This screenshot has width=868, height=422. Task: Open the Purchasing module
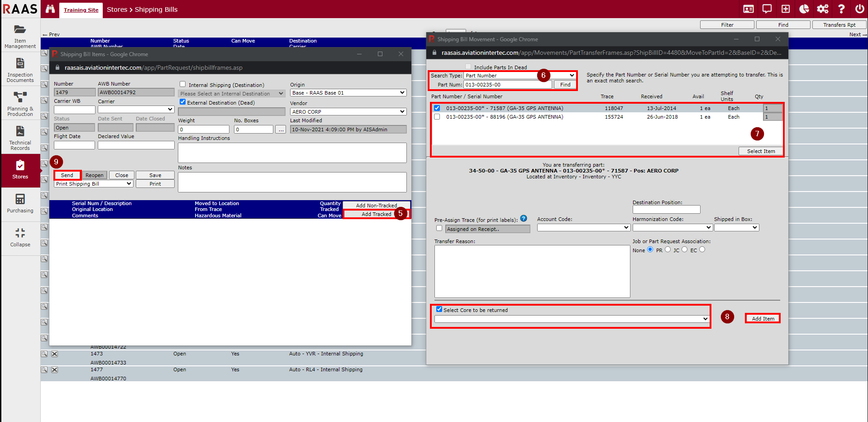[20, 203]
